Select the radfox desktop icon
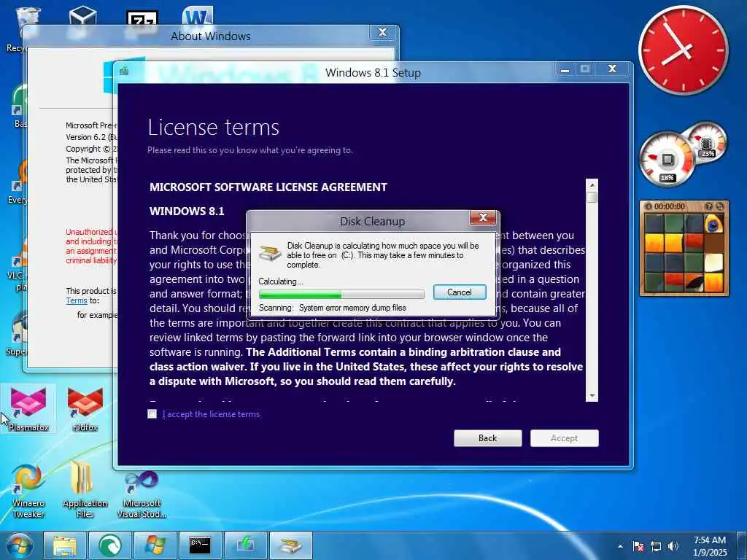 [85, 409]
